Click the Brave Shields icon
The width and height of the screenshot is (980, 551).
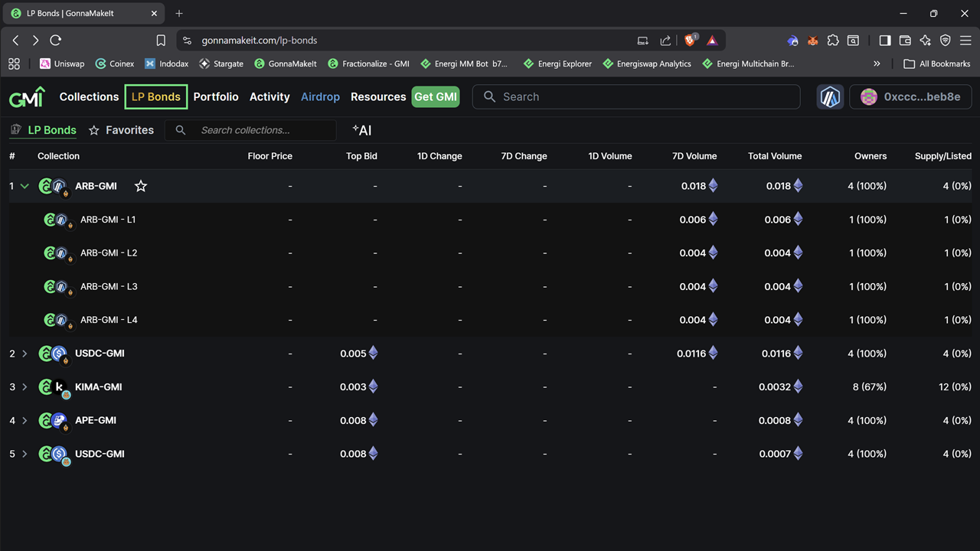click(x=690, y=41)
